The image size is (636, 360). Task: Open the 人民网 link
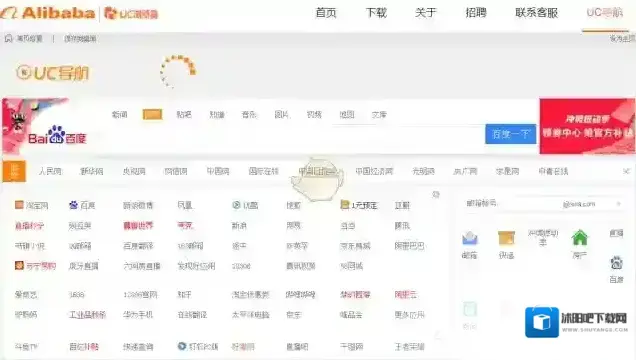[50, 171]
